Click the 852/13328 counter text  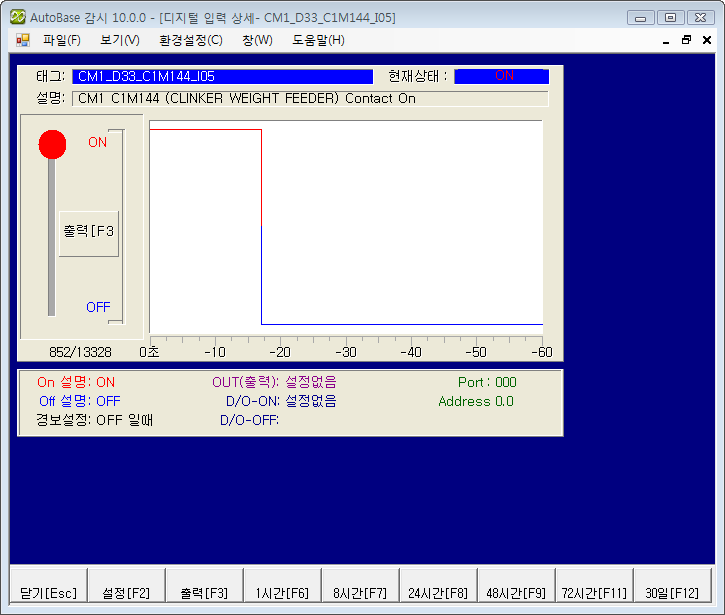coord(80,352)
